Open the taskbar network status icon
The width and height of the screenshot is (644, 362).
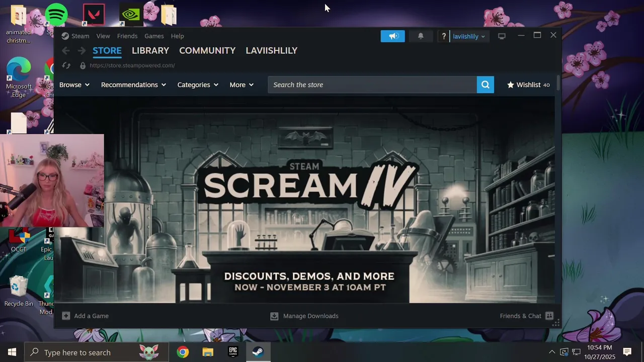[x=576, y=352]
